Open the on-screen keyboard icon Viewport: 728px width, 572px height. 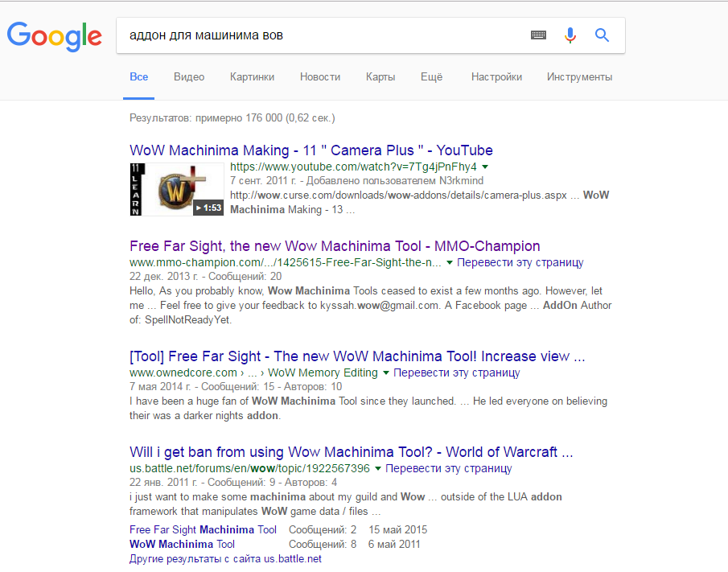(538, 35)
